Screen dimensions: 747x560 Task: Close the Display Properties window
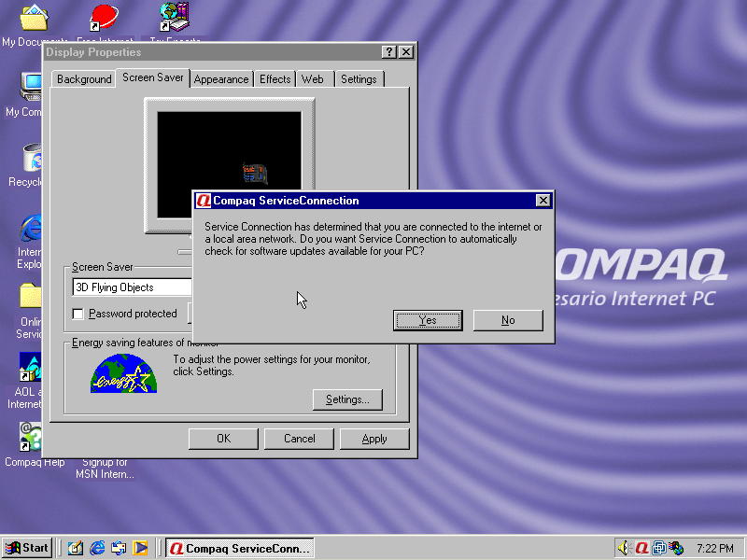(406, 52)
